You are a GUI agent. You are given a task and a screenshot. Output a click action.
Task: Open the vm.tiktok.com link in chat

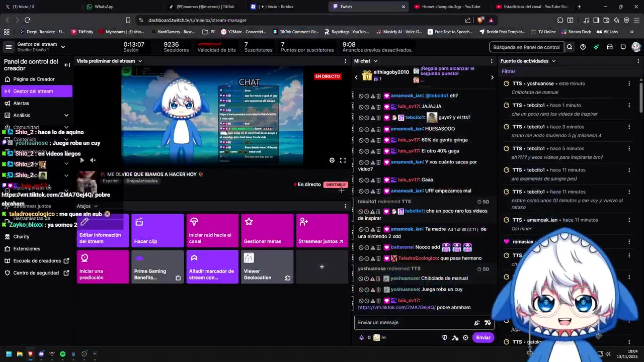[x=396, y=307]
